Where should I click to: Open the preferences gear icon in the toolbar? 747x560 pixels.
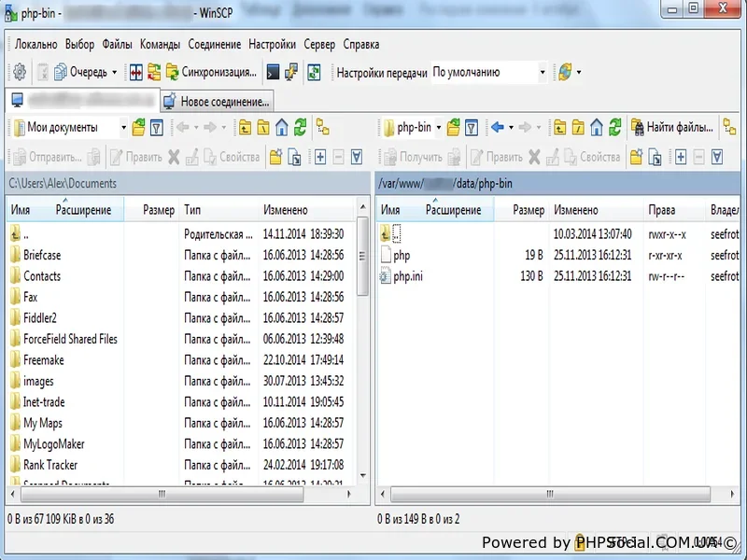pos(19,72)
